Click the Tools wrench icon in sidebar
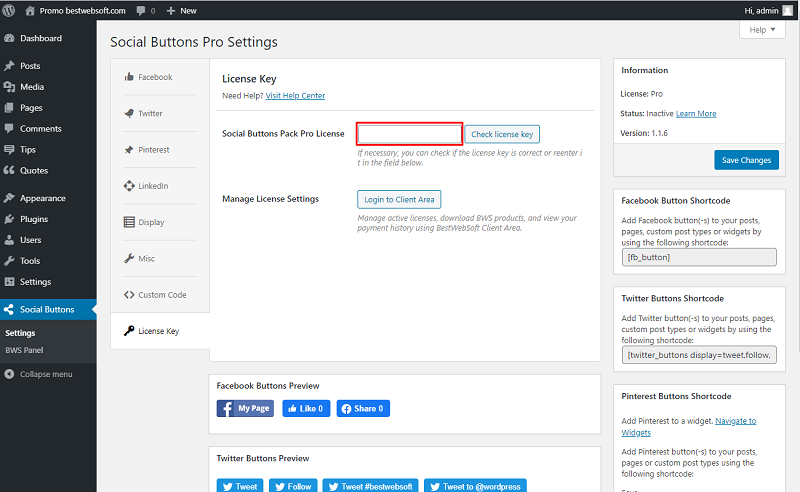Screen dimensions: 800x492 coord(9,261)
